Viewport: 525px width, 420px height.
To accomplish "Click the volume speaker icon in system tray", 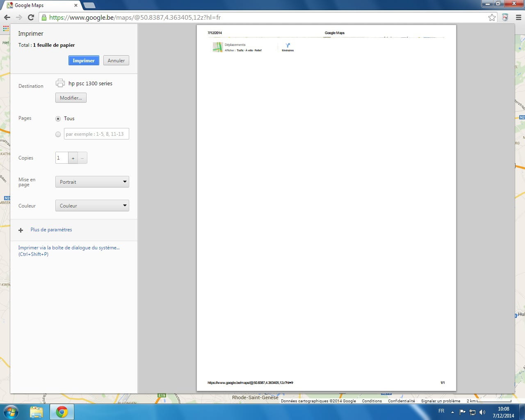I will pos(482,412).
